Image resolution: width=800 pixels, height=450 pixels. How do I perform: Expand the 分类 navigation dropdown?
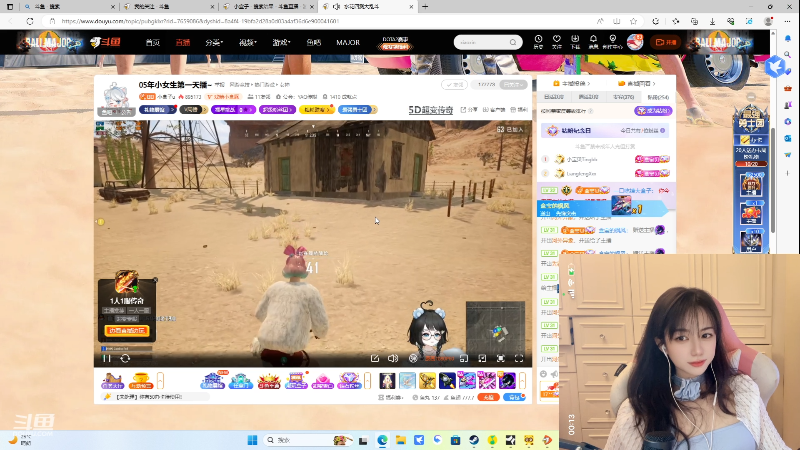coord(214,42)
